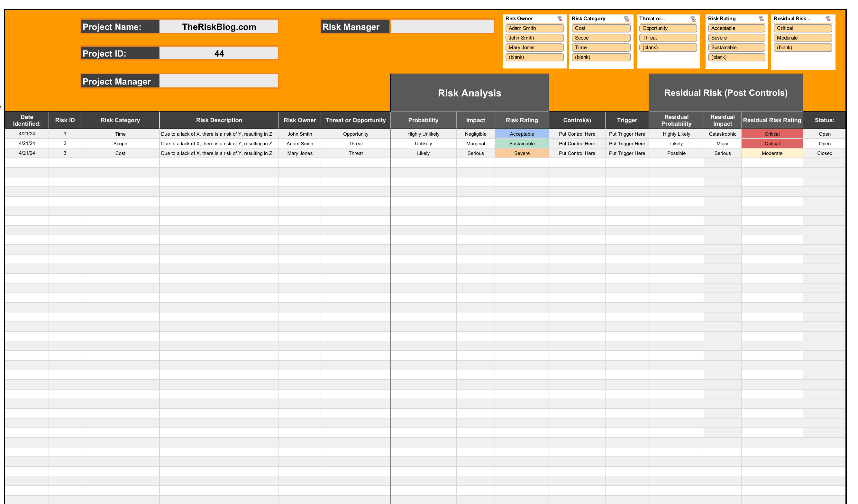Screen dimensions: 858x504
Task: Click the orange Severe risk rating cell
Action: [522, 153]
